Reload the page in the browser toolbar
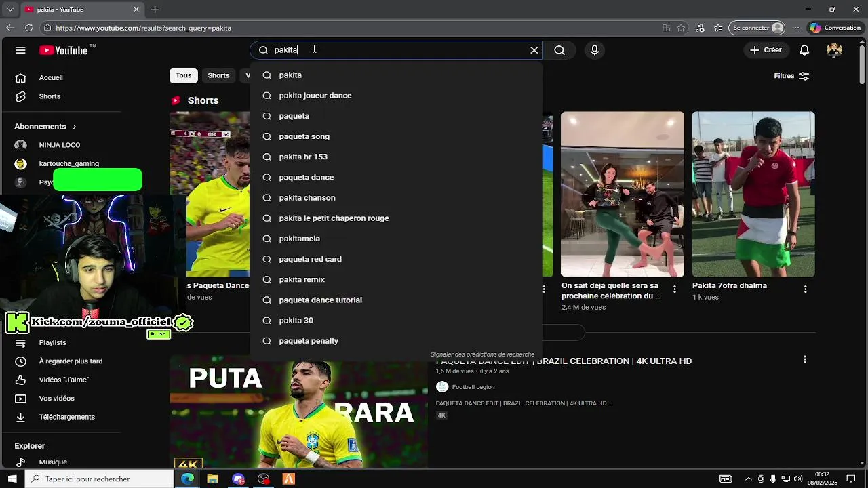The image size is (868, 488). coord(28,28)
